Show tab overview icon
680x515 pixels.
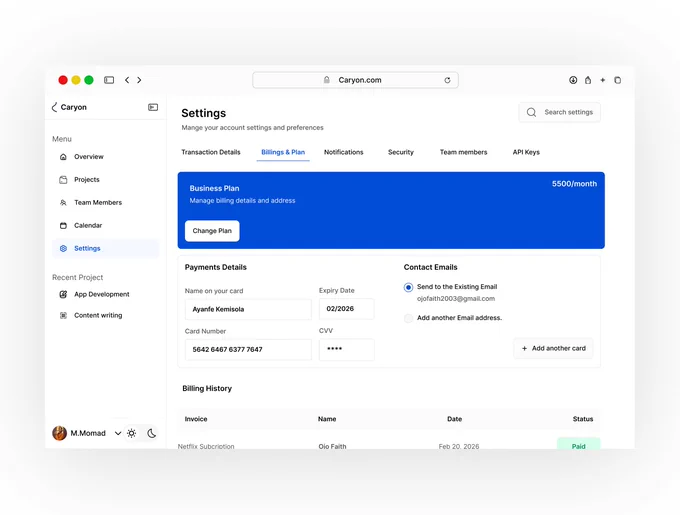point(618,80)
